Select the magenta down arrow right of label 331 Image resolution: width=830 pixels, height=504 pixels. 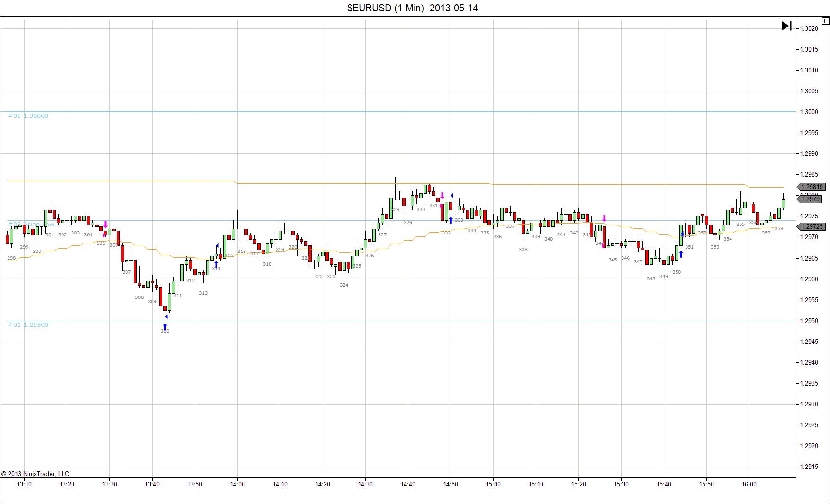coord(442,195)
